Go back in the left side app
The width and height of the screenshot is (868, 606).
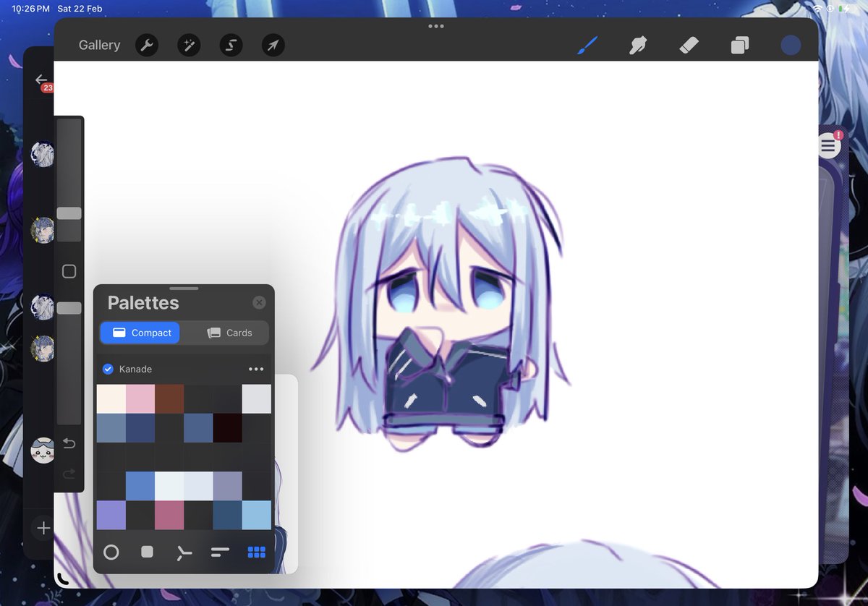click(41, 80)
